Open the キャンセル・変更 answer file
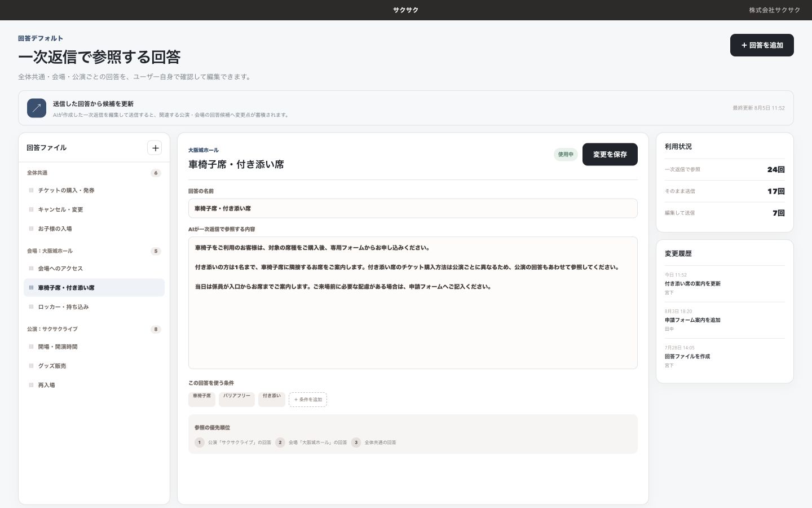 (94, 209)
